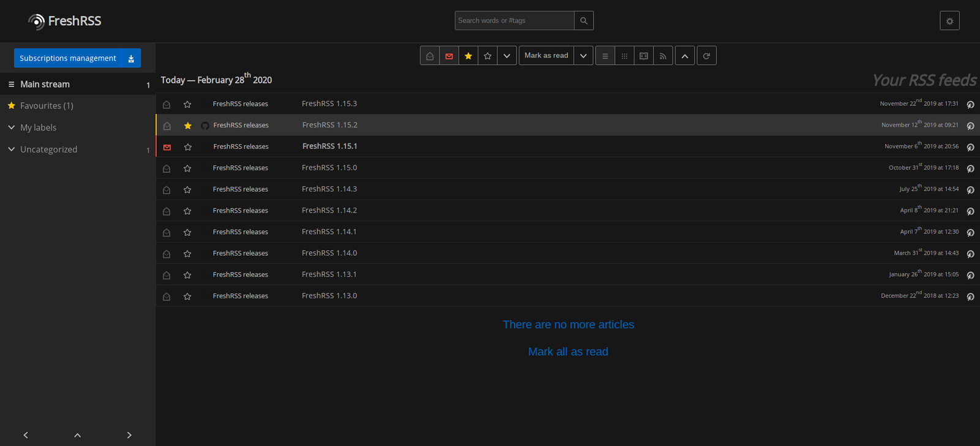Screen dimensions: 980x446
Task: Toggle the show unread articles filter
Action: tap(449, 56)
